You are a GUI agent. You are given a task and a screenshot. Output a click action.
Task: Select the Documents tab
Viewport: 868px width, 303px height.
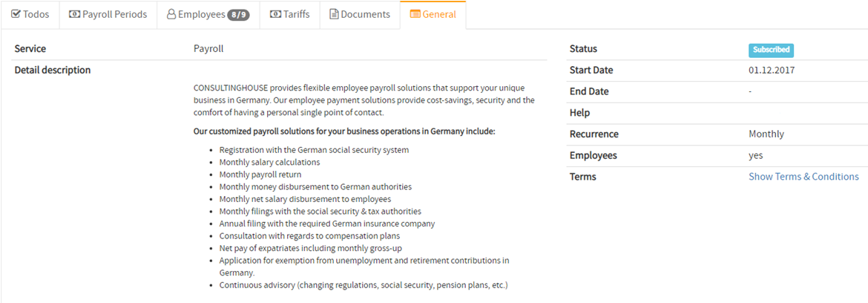coord(359,14)
